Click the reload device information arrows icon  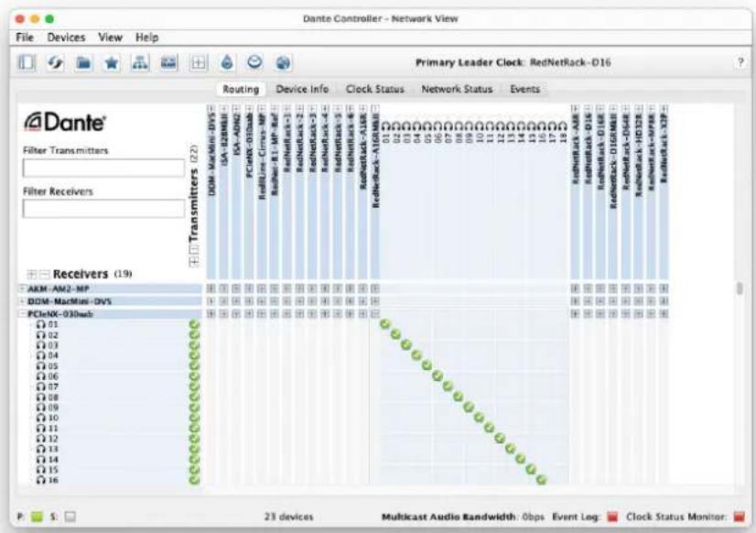point(55,62)
